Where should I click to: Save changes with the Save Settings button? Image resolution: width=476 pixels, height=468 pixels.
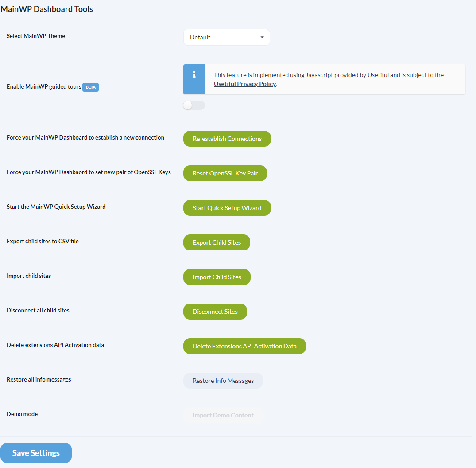click(x=36, y=453)
